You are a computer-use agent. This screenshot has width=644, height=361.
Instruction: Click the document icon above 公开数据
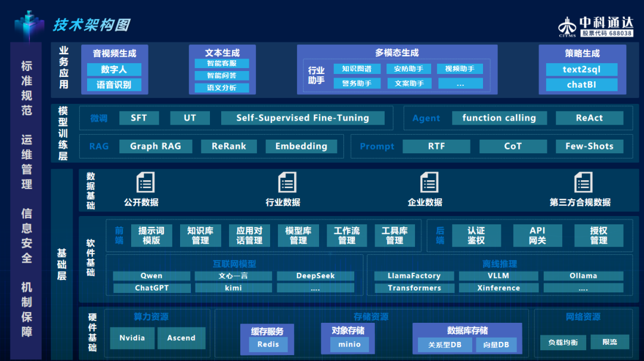coord(145,183)
